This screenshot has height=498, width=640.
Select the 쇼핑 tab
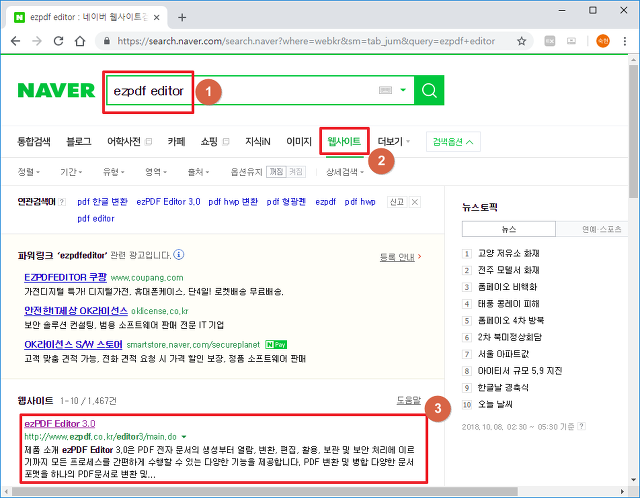(209, 142)
